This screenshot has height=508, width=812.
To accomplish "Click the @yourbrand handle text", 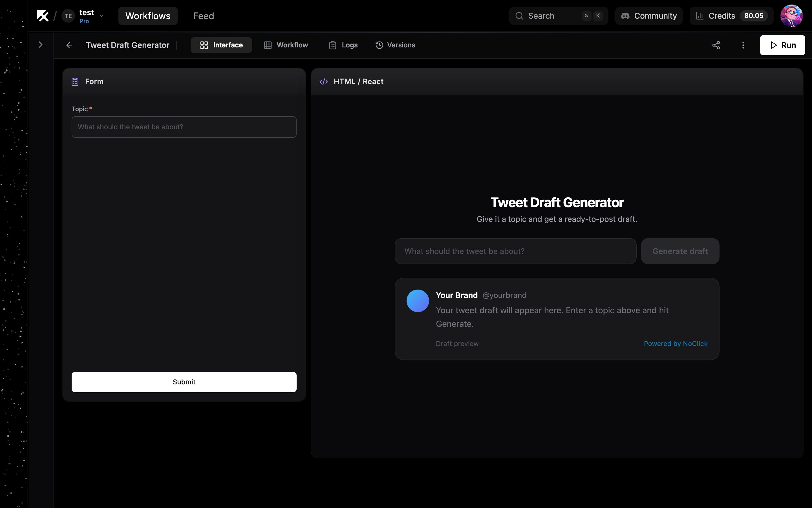I will coord(504,295).
